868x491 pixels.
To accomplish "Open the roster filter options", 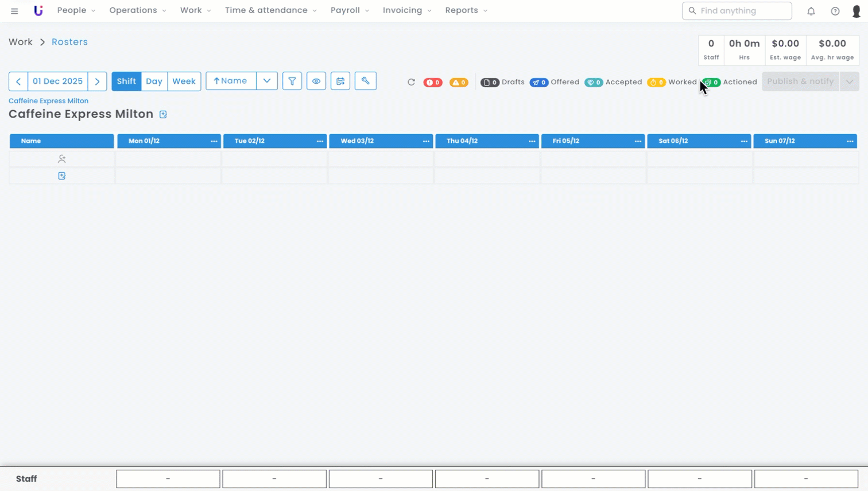I will (292, 81).
